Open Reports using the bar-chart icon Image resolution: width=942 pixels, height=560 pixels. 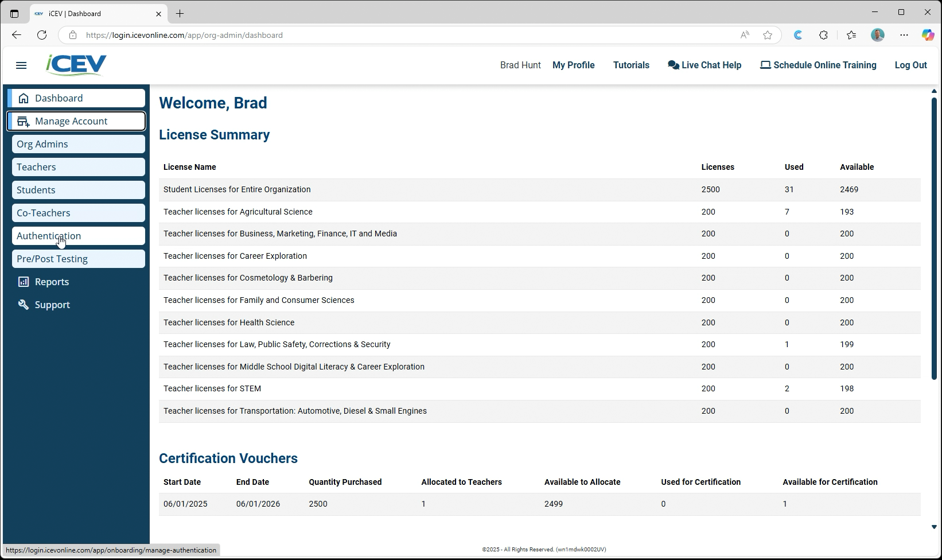(24, 281)
